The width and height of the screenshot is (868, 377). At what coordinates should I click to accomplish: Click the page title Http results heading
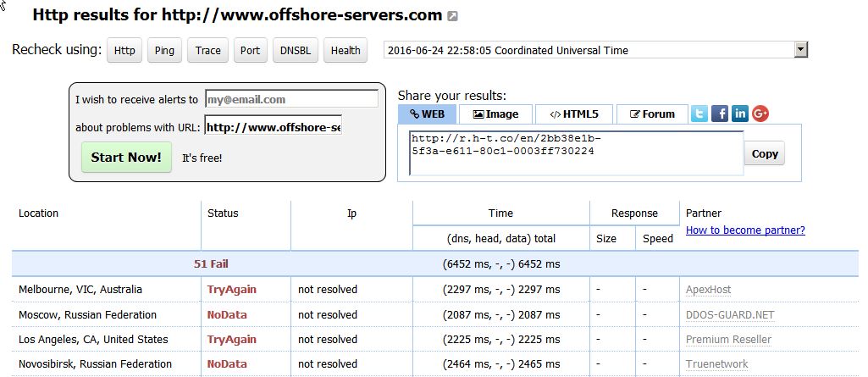click(237, 15)
